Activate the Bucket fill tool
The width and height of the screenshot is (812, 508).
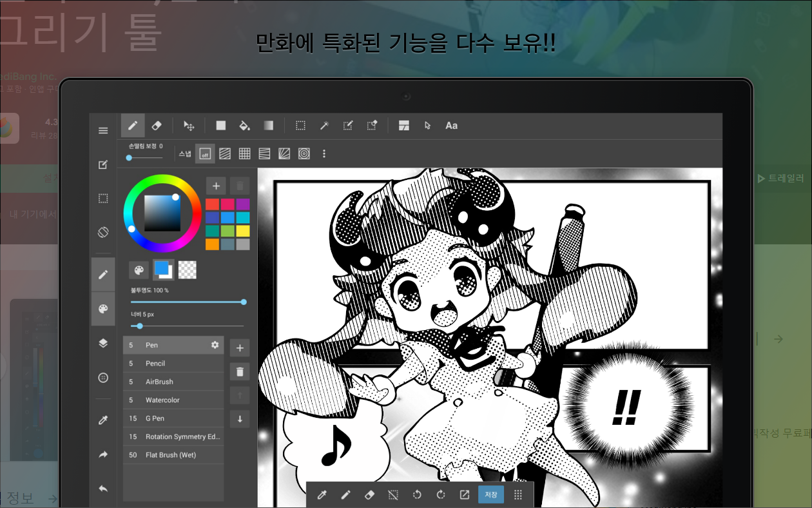pyautogui.click(x=245, y=125)
